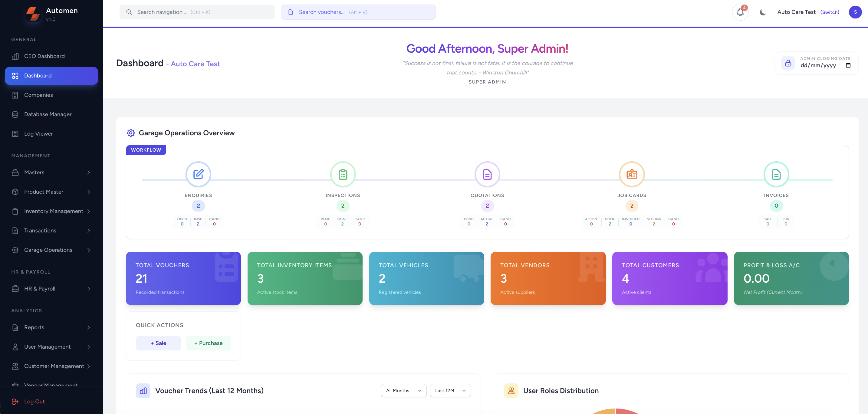
Task: Click the Log Out link
Action: (x=35, y=402)
